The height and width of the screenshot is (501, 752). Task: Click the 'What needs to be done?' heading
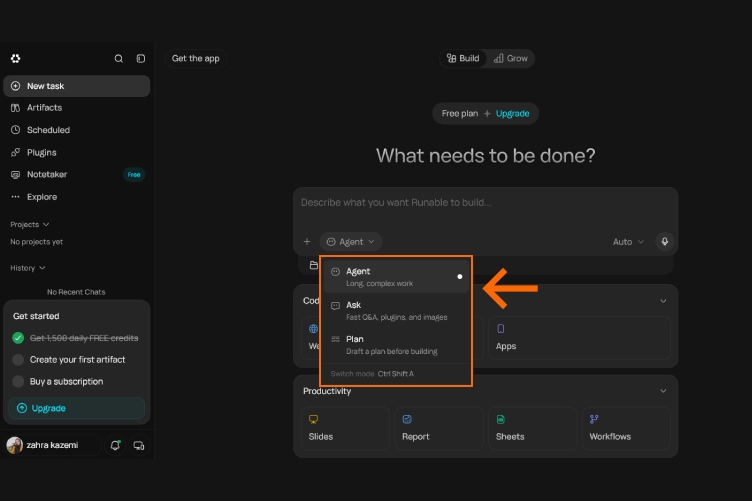pyautogui.click(x=485, y=156)
